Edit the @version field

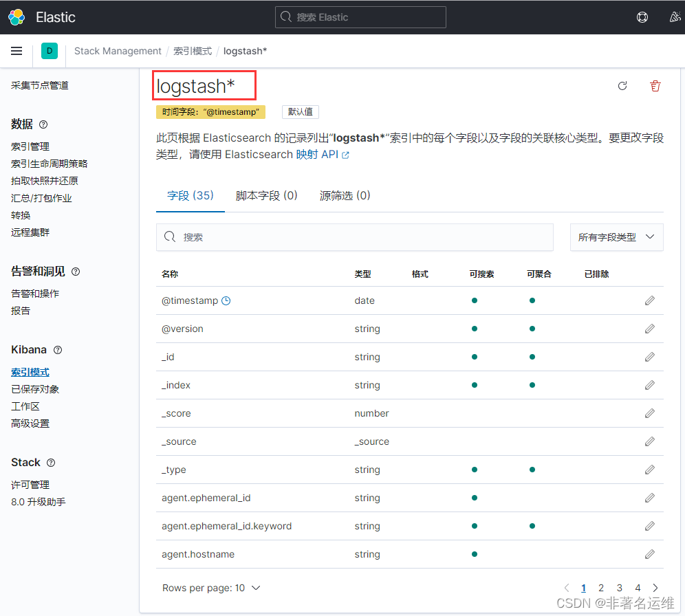650,329
